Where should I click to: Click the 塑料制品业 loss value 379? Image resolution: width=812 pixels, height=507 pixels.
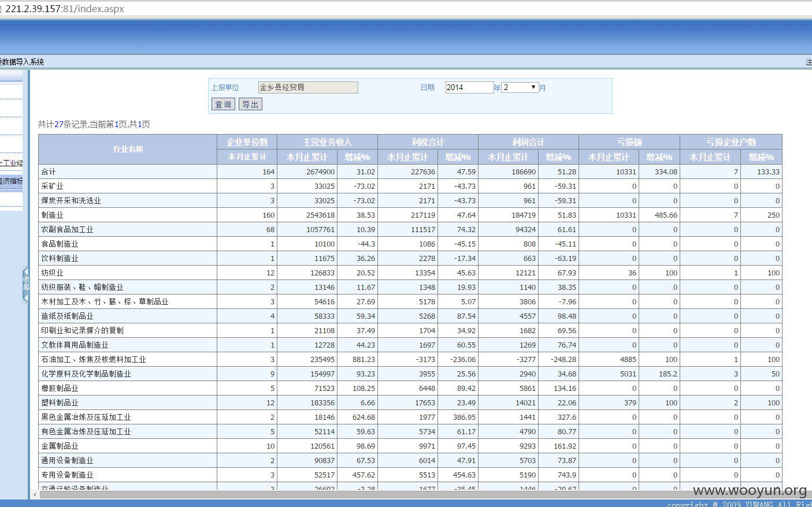630,402
